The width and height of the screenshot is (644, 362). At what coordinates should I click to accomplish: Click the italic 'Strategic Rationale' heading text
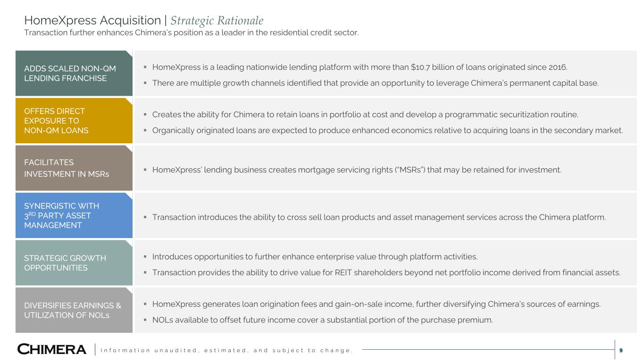coord(217,21)
